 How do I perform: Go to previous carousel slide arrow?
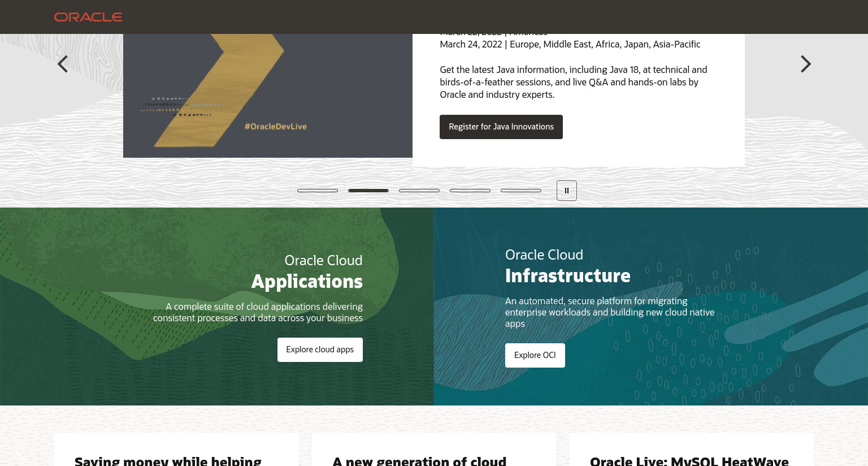coord(63,64)
